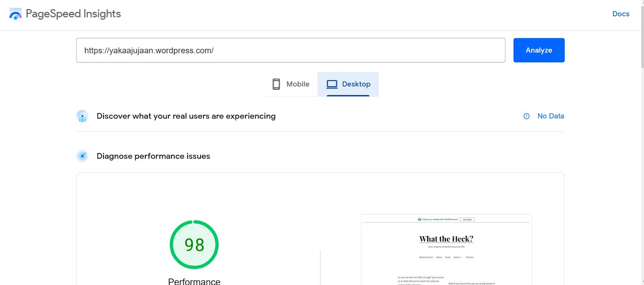The height and width of the screenshot is (285, 644).
Task: Click the 98 performance score gauge
Action: [x=194, y=245]
